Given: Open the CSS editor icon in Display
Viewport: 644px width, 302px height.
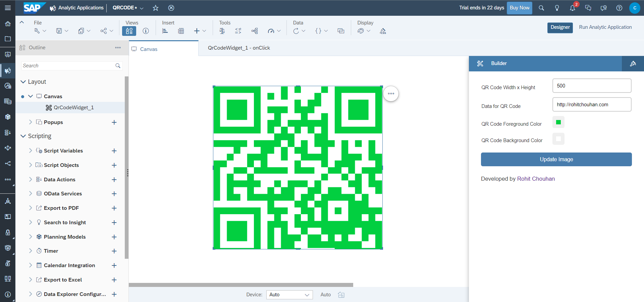Looking at the screenshot, I should [x=383, y=31].
